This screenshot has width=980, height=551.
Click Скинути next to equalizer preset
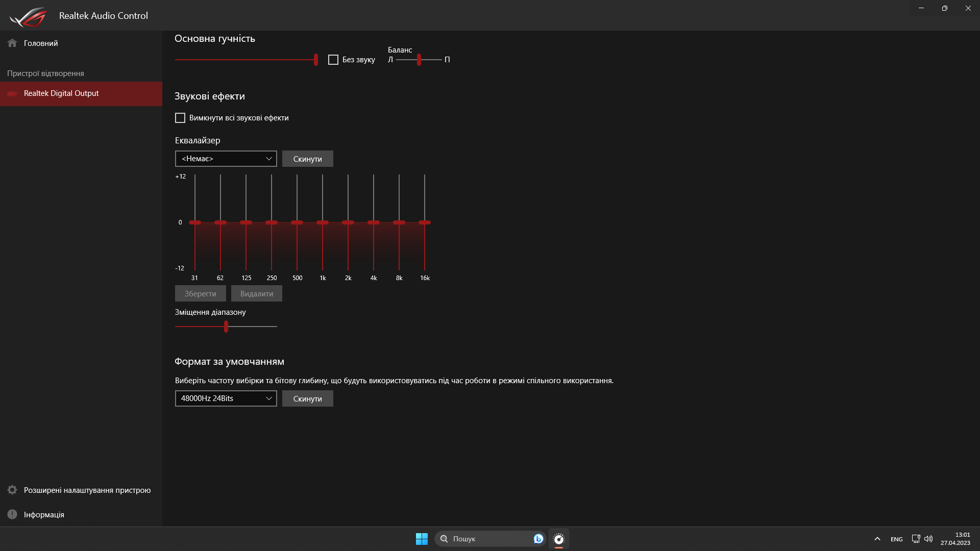pyautogui.click(x=308, y=159)
